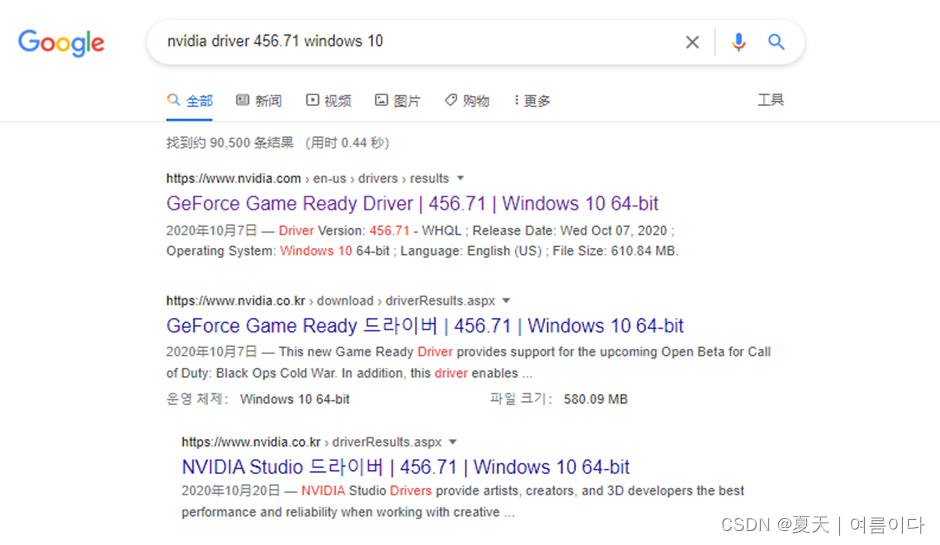940x545 pixels.
Task: Switch to the 视频 videos tab
Action: [x=329, y=100]
